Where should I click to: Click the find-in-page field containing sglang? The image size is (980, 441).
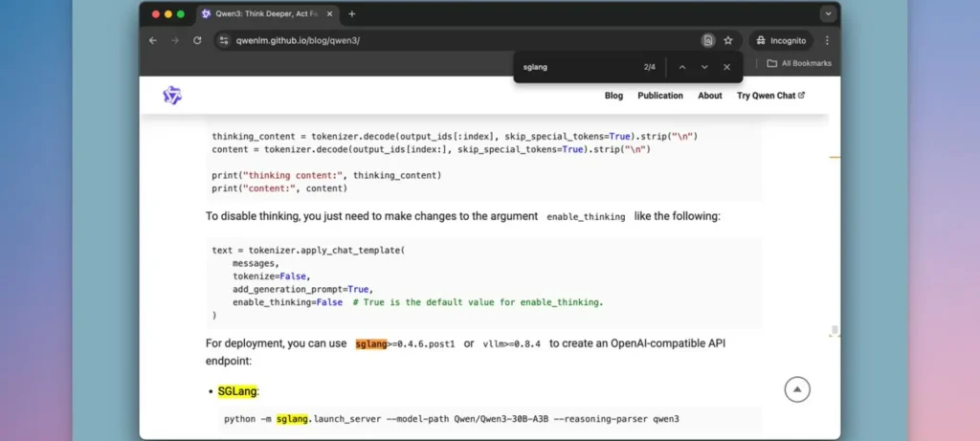point(578,67)
